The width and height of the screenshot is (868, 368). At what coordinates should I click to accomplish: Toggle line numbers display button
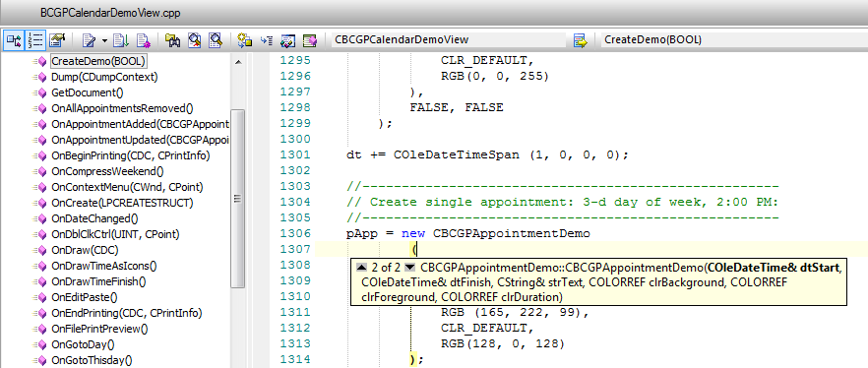(x=35, y=39)
